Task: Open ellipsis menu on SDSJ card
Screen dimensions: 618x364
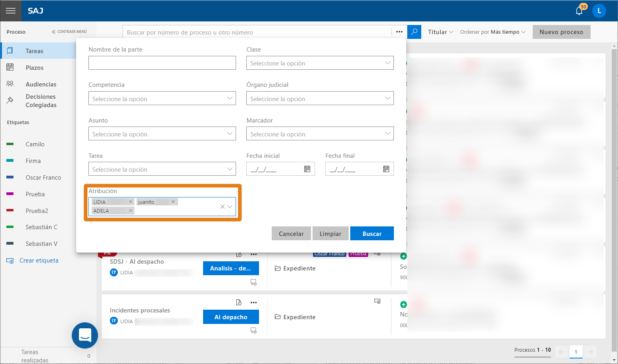Action: (x=254, y=254)
